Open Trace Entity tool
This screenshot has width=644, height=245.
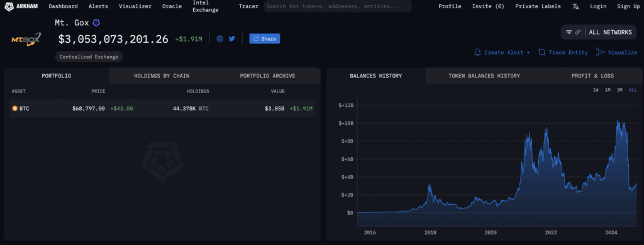coord(563,52)
